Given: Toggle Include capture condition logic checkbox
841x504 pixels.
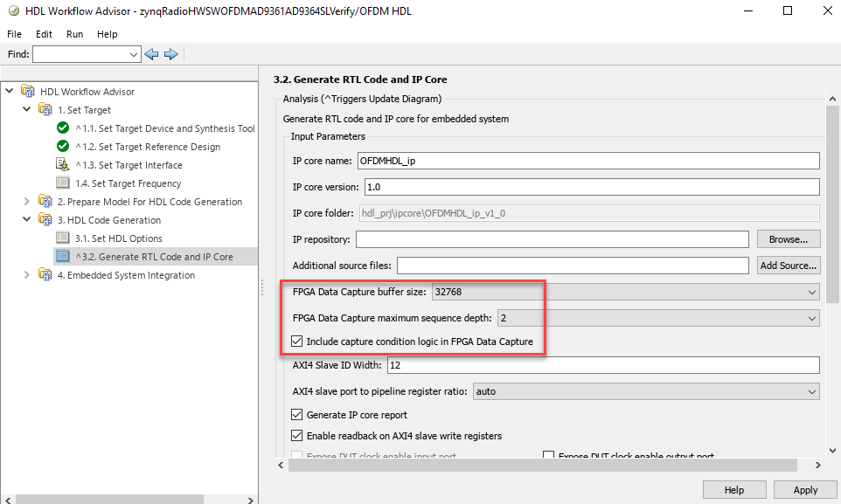Looking at the screenshot, I should tap(297, 341).
